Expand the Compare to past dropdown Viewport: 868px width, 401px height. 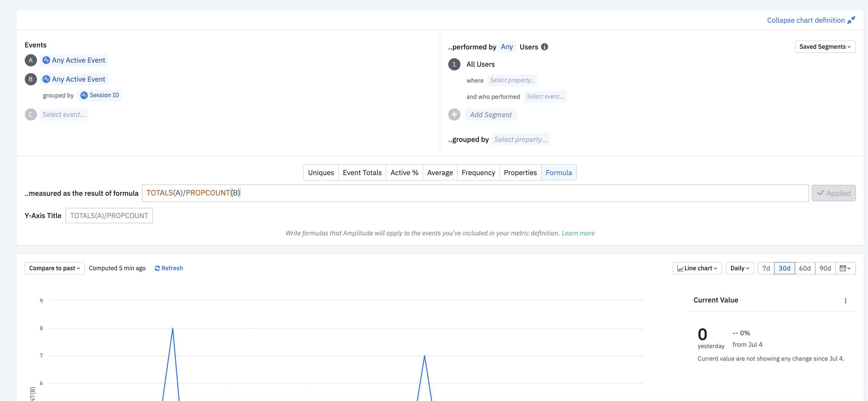[x=54, y=268]
